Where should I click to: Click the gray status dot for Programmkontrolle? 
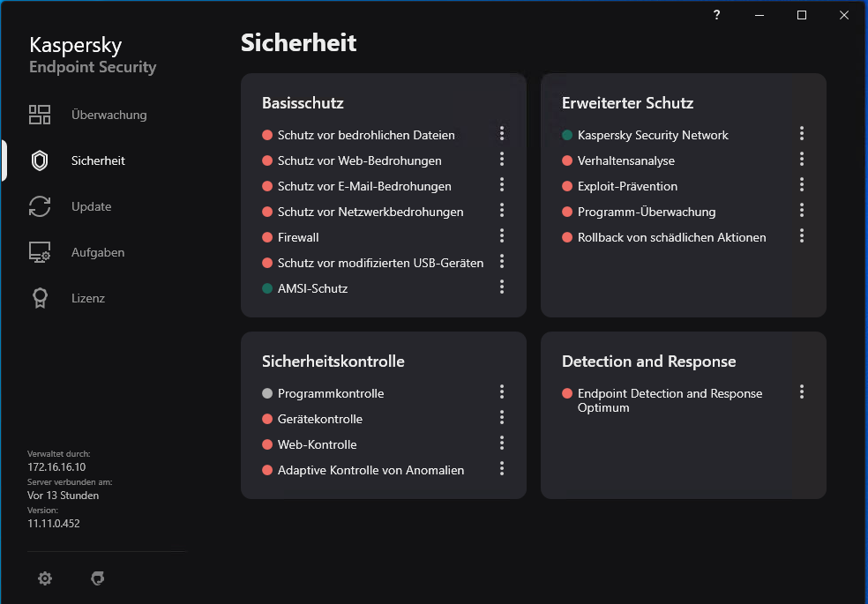(267, 393)
